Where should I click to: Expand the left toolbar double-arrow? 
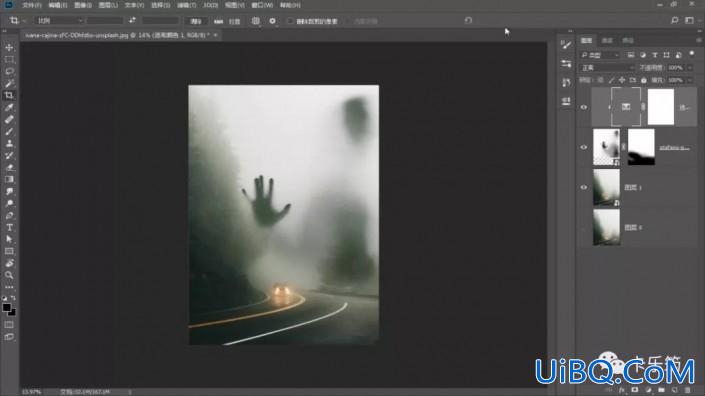[4, 31]
